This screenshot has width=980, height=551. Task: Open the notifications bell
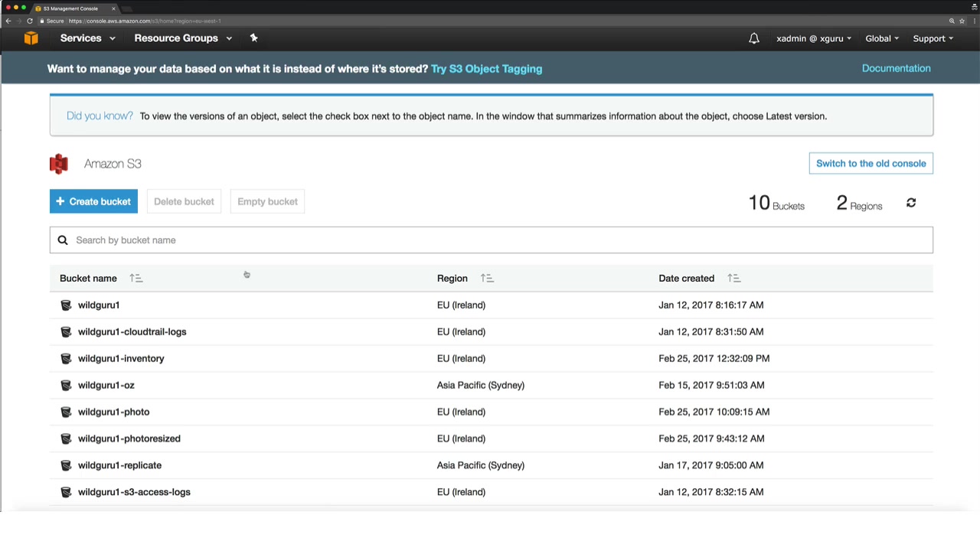coord(754,38)
